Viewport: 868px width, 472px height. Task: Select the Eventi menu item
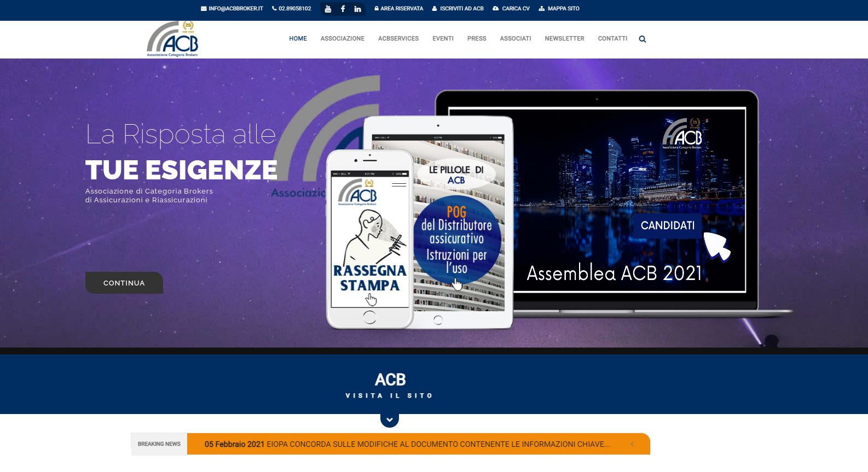point(443,39)
